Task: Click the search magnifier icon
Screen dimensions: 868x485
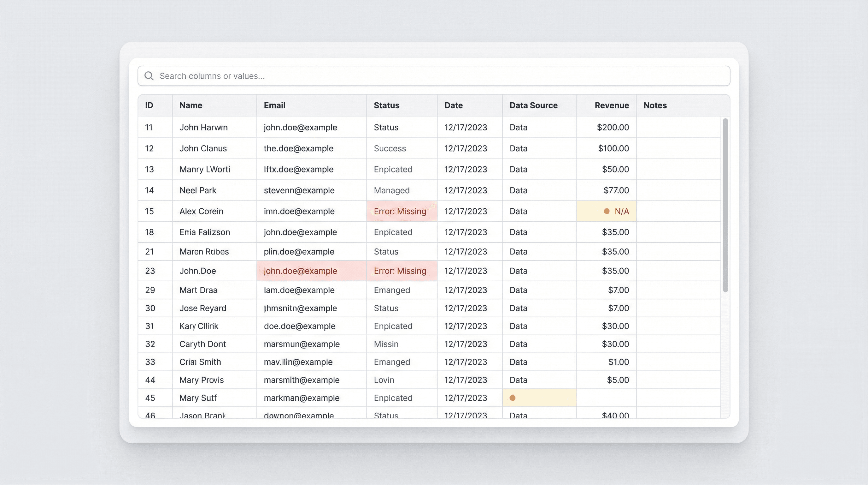Action: pyautogui.click(x=149, y=76)
